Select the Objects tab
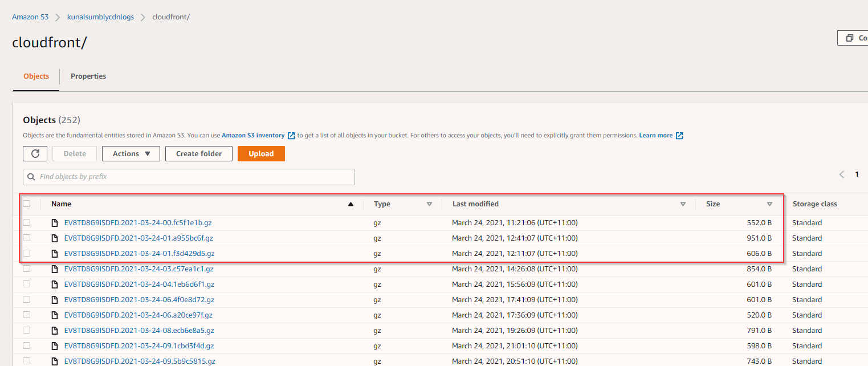Screen dimensions: 868x366 point(35,76)
